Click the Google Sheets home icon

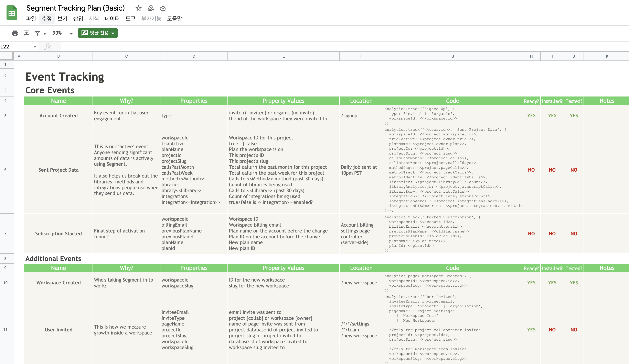11,13
